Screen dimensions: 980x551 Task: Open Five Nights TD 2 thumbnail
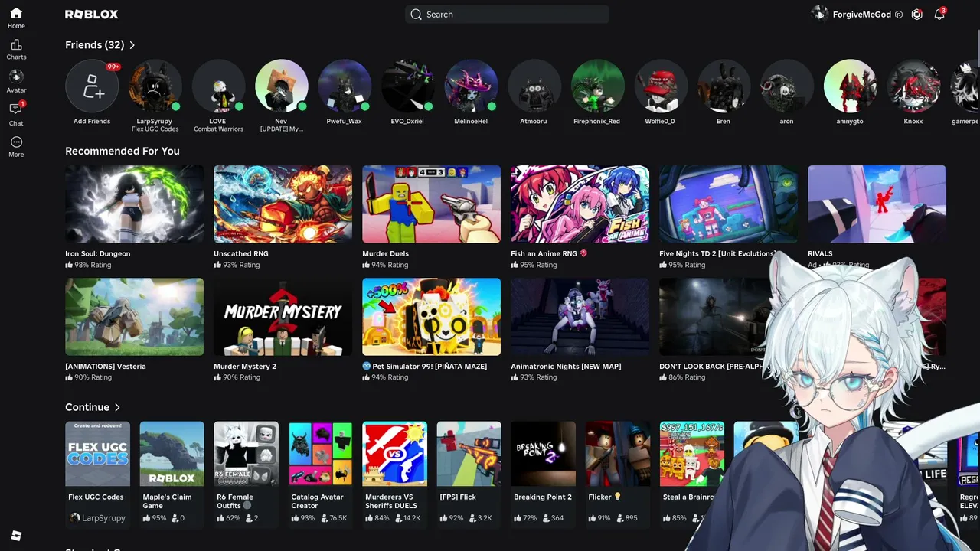point(729,204)
